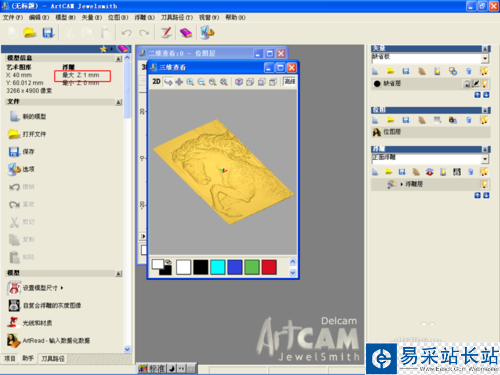The image size is (500, 375).
Task: Click the Redo arrow in main toolbar
Action: click(x=144, y=33)
